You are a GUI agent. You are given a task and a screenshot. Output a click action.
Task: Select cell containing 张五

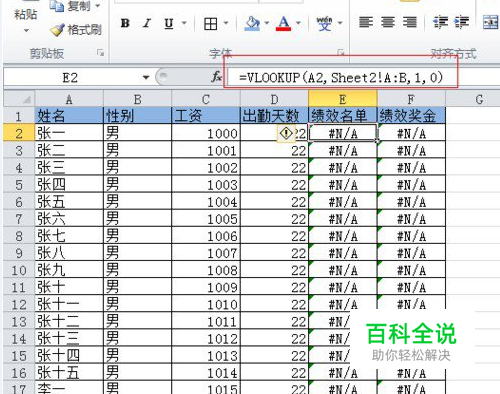[69, 202]
